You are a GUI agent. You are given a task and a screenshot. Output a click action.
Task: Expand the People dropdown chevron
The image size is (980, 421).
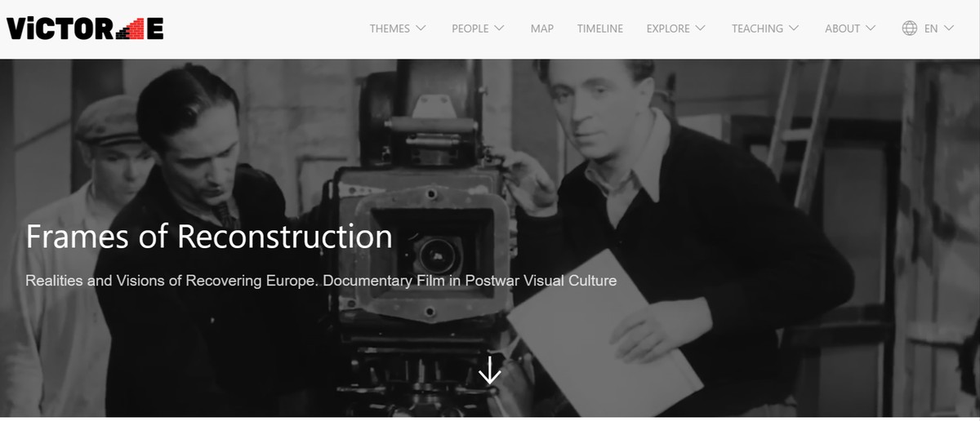point(499,29)
